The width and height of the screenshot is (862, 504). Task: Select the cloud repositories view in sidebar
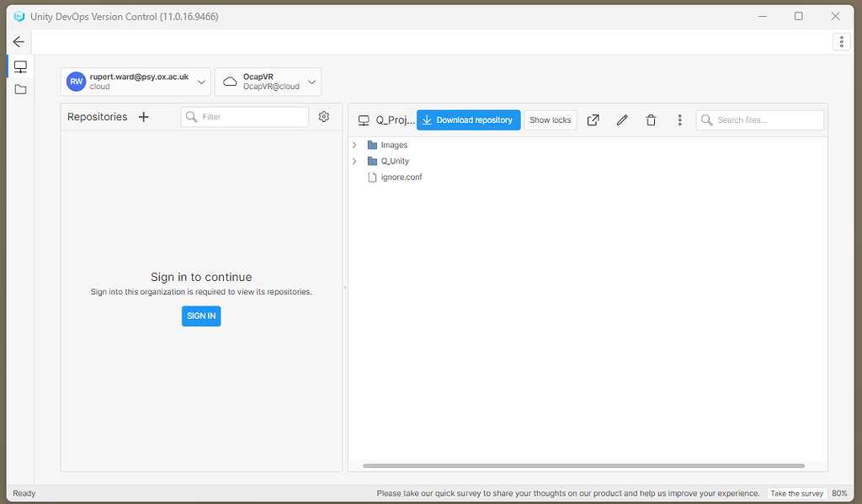tap(20, 66)
